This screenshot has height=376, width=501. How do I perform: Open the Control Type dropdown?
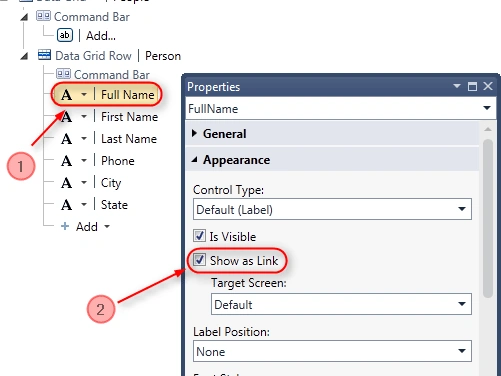[x=462, y=209]
